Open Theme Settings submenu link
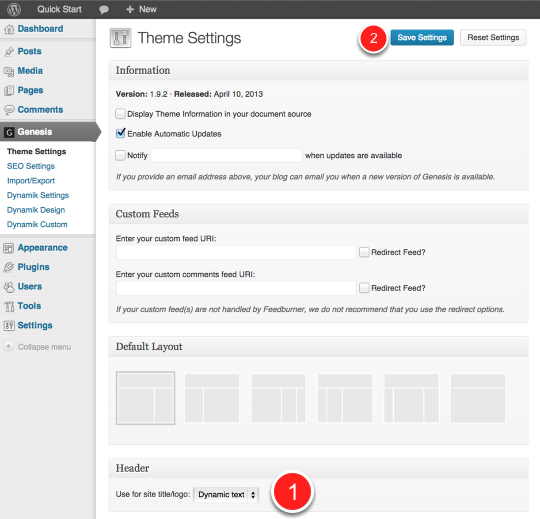This screenshot has width=540, height=519. [37, 152]
